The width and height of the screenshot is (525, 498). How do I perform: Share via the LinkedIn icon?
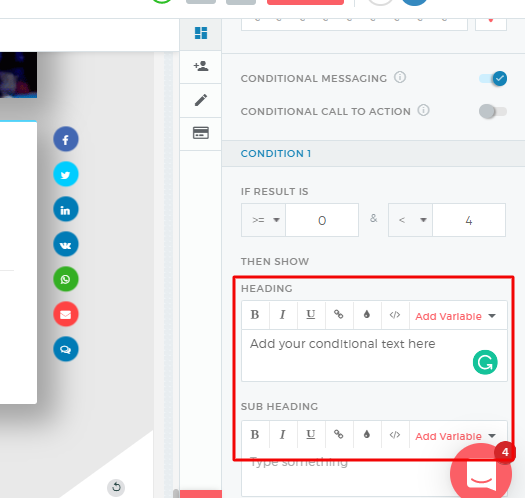pos(66,209)
